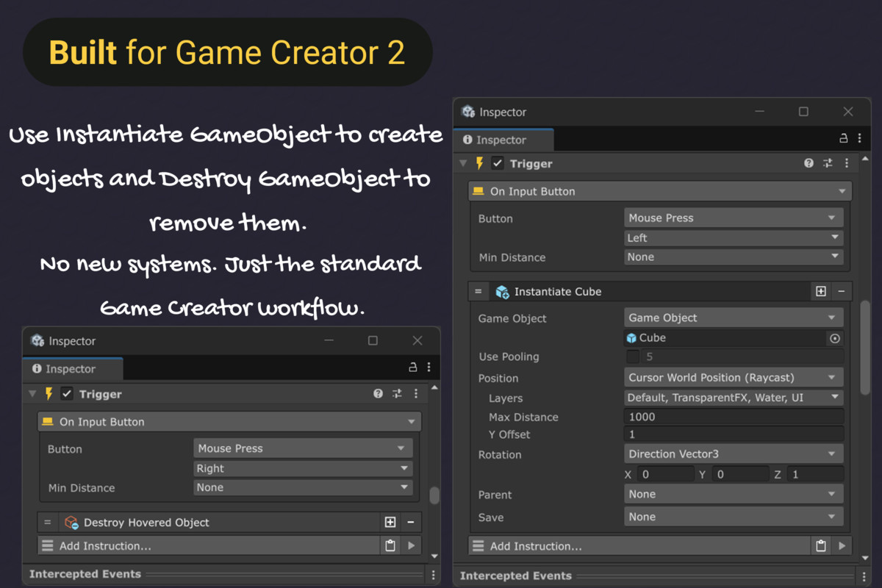The height and width of the screenshot is (588, 882).
Task: Open the Trigger component three-dot menu
Action: pyautogui.click(x=847, y=163)
